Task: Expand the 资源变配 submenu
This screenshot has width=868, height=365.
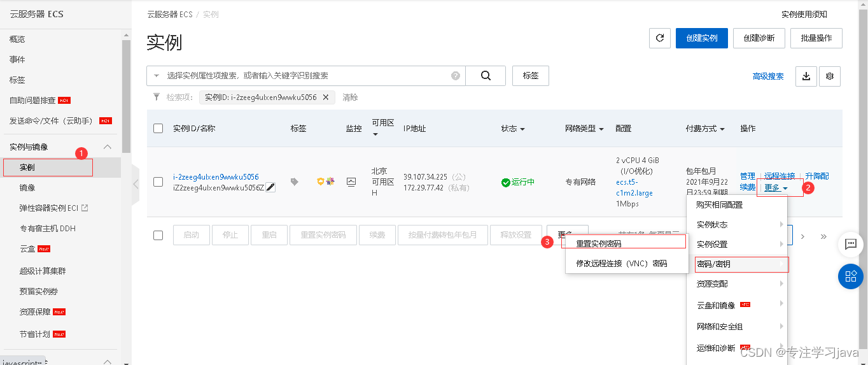Action: point(737,283)
